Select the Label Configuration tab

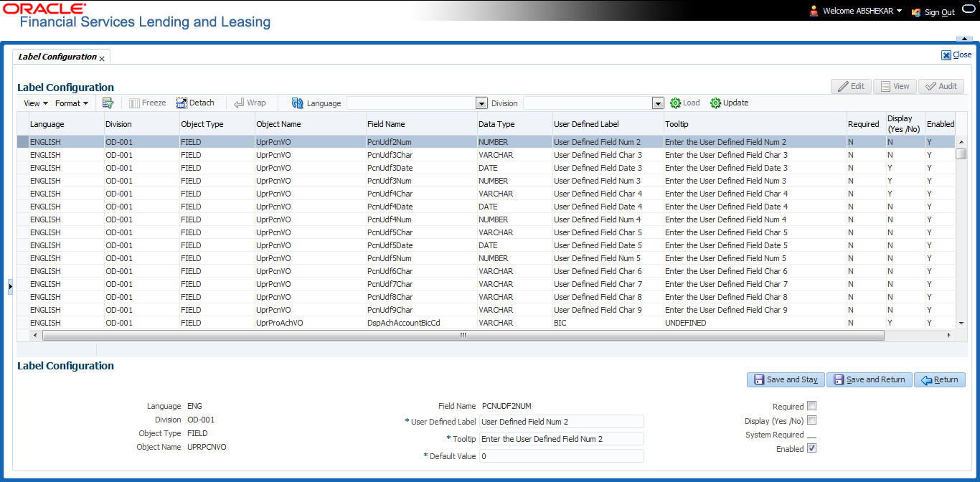[57, 57]
